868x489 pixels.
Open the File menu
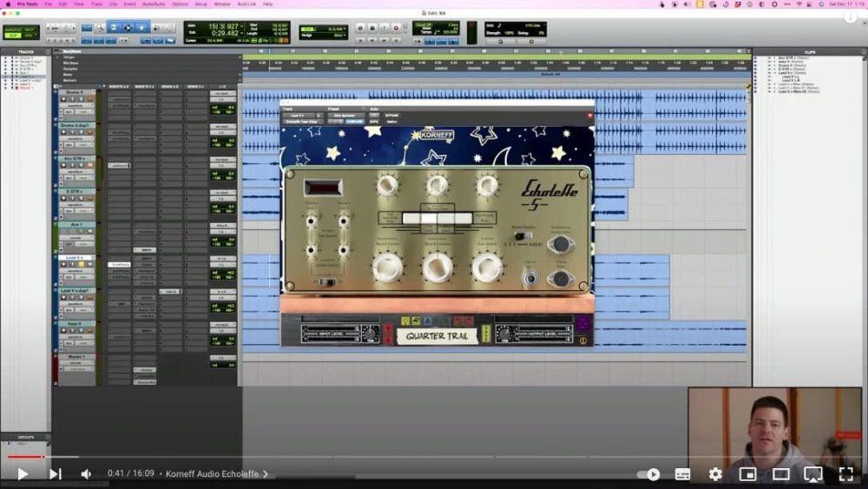point(48,3)
